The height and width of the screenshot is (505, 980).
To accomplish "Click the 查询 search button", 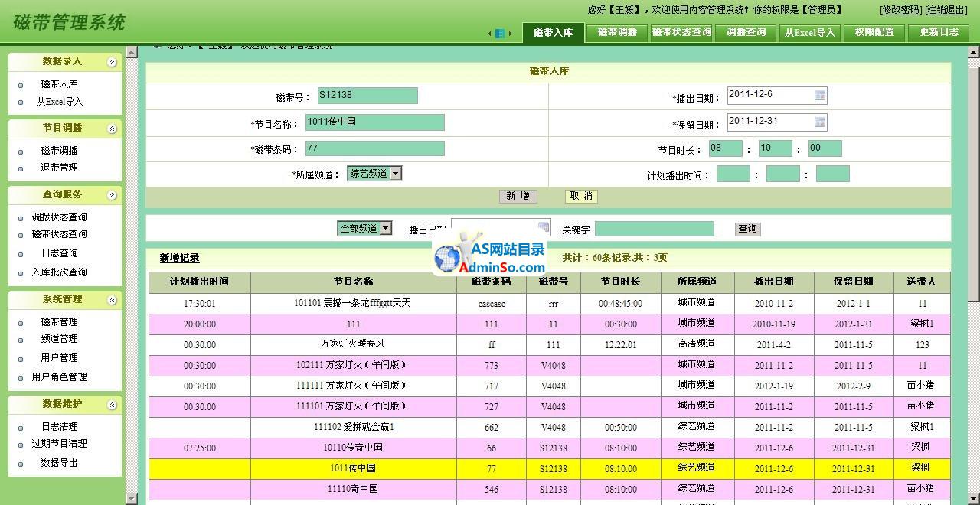I will (747, 229).
